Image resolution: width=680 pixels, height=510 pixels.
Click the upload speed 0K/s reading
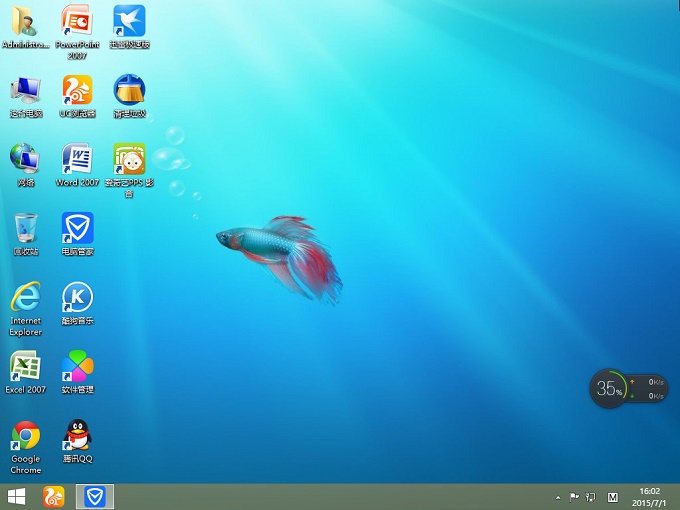click(x=656, y=382)
